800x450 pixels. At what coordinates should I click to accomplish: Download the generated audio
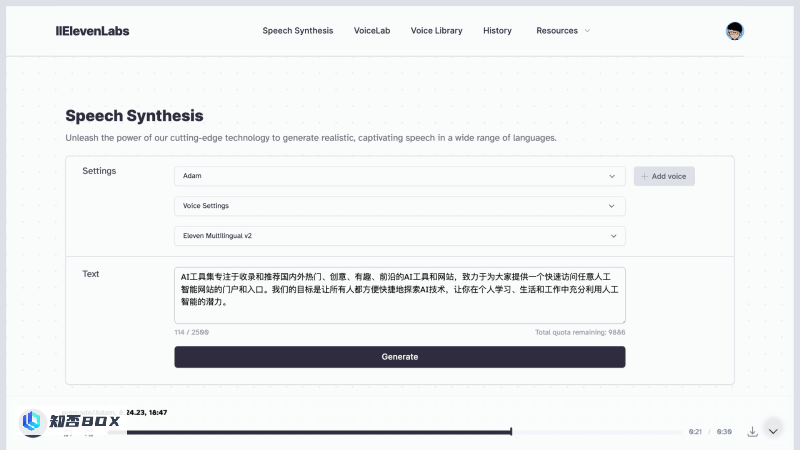coord(753,432)
